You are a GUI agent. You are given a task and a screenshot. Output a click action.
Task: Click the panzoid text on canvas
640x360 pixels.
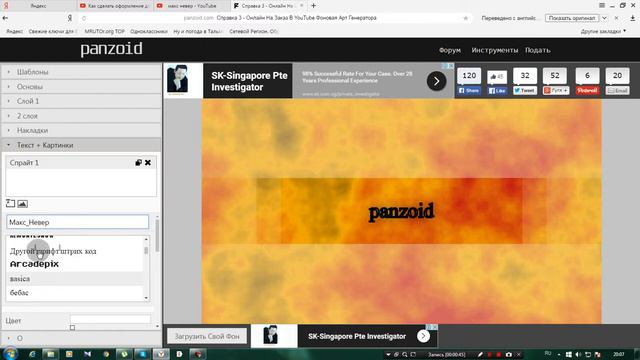401,212
